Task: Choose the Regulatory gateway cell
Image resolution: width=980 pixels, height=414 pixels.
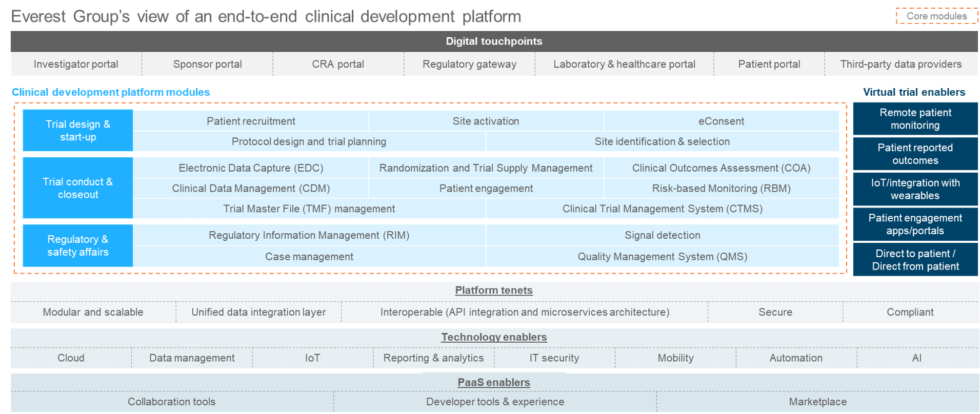Action: (469, 64)
